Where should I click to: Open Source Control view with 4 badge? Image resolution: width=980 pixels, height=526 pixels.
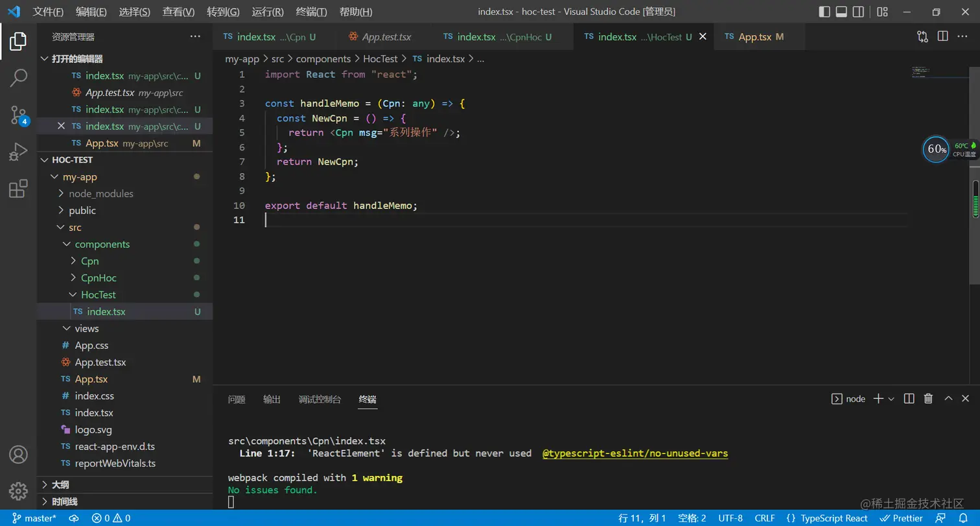(x=18, y=115)
